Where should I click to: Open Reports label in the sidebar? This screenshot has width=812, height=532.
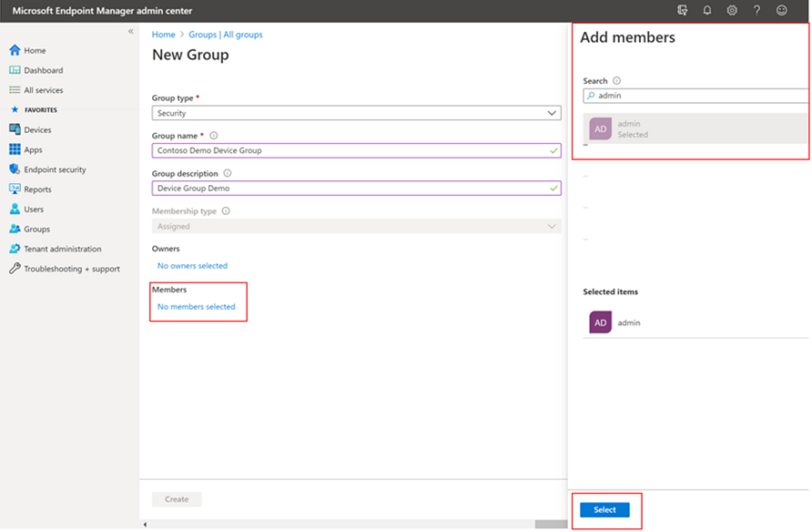(x=37, y=189)
